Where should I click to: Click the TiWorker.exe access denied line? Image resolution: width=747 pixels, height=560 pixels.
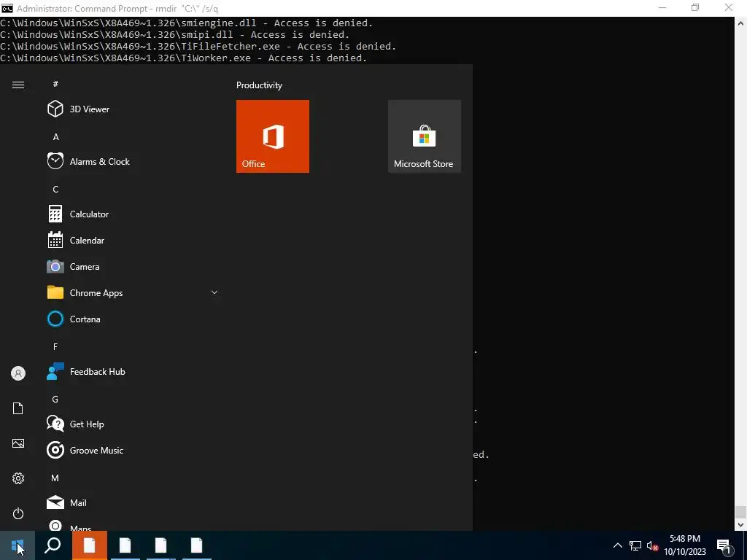(183, 58)
